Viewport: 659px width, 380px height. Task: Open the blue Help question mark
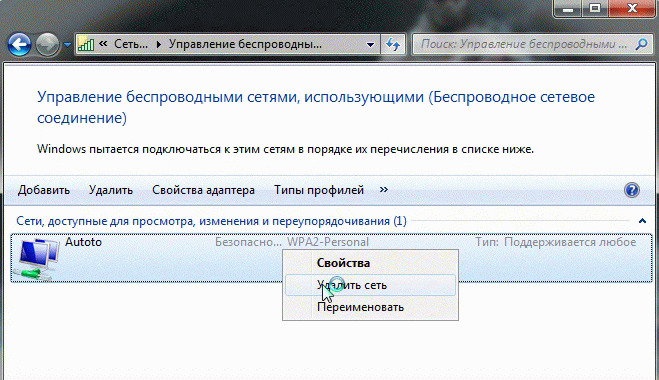click(x=632, y=190)
